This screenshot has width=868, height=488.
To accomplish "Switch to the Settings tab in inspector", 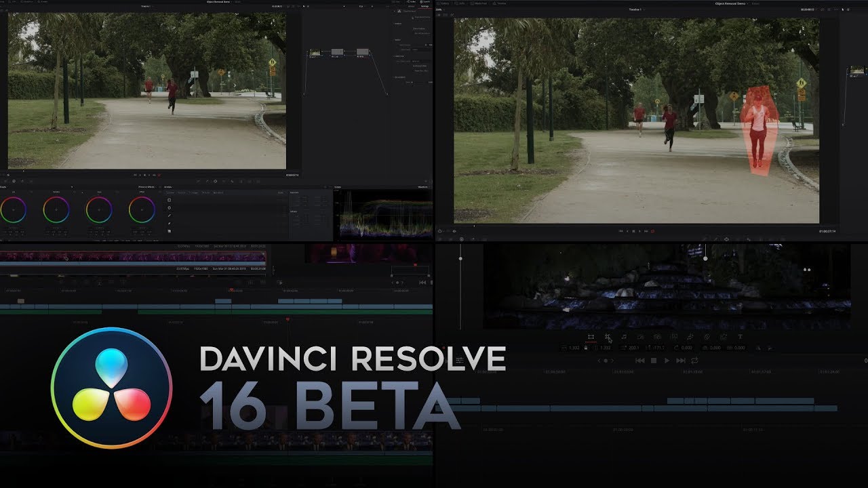I will pos(425,6).
